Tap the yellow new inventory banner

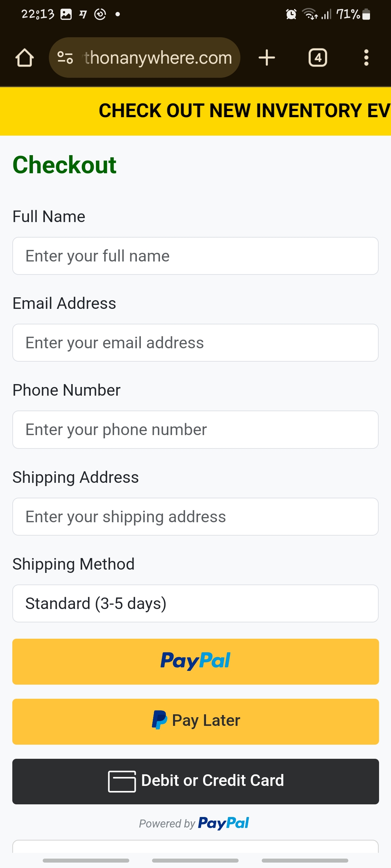pos(195,111)
